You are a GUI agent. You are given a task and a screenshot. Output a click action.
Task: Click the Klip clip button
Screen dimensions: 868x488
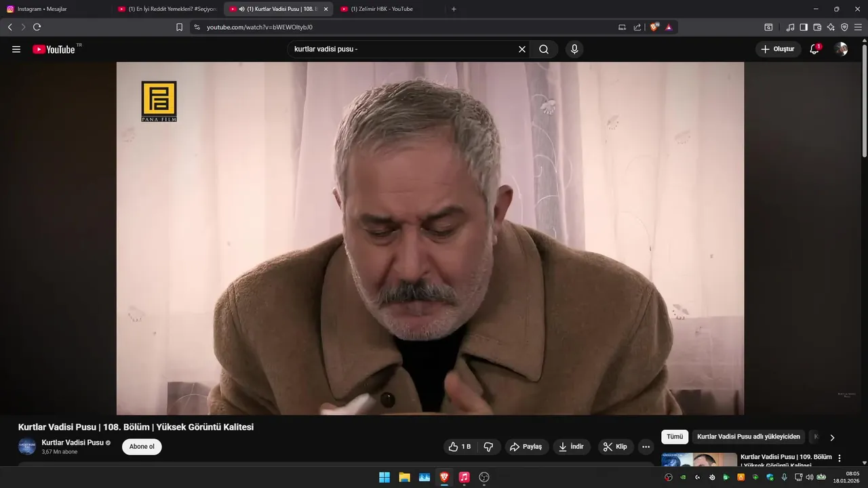click(x=615, y=447)
